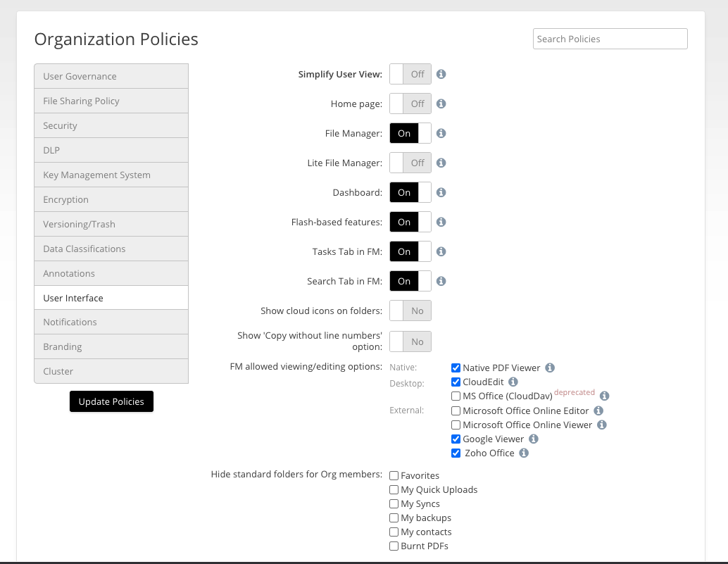Toggle 'Copy without line numbers' option
Image resolution: width=728 pixels, height=564 pixels.
(x=410, y=341)
